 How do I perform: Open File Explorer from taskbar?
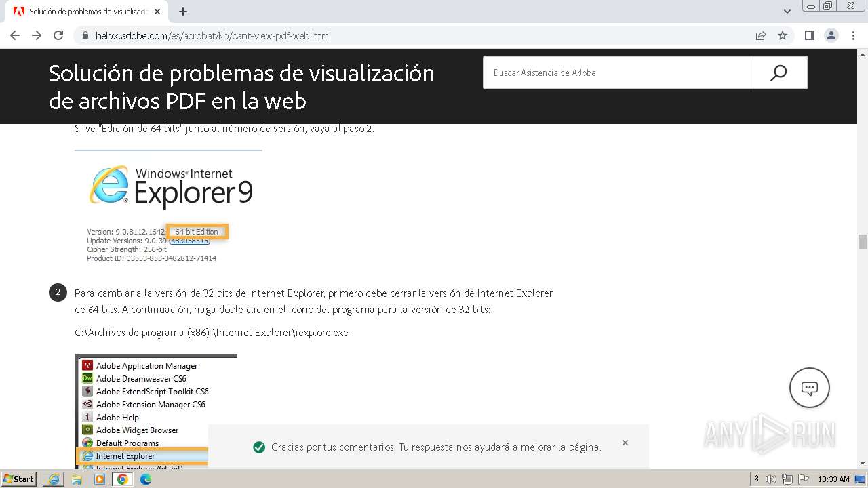77,479
